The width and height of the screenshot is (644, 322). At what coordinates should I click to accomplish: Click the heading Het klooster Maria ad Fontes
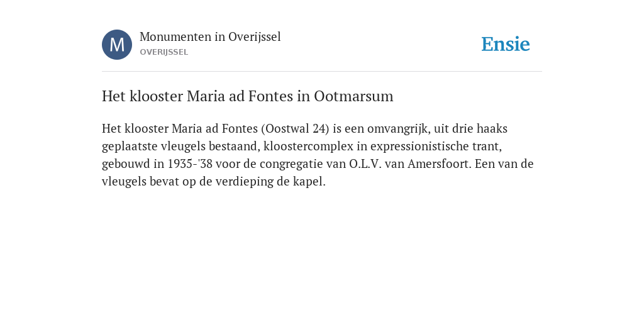point(248,96)
